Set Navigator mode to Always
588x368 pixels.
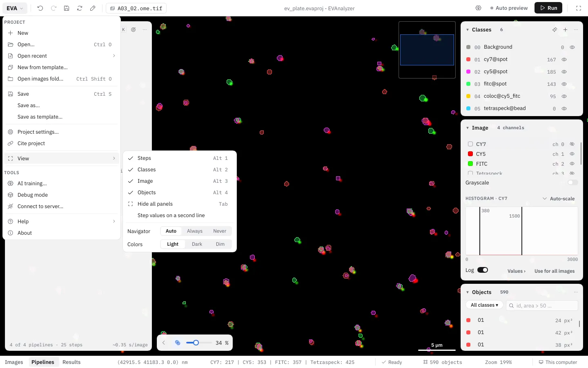click(x=195, y=231)
